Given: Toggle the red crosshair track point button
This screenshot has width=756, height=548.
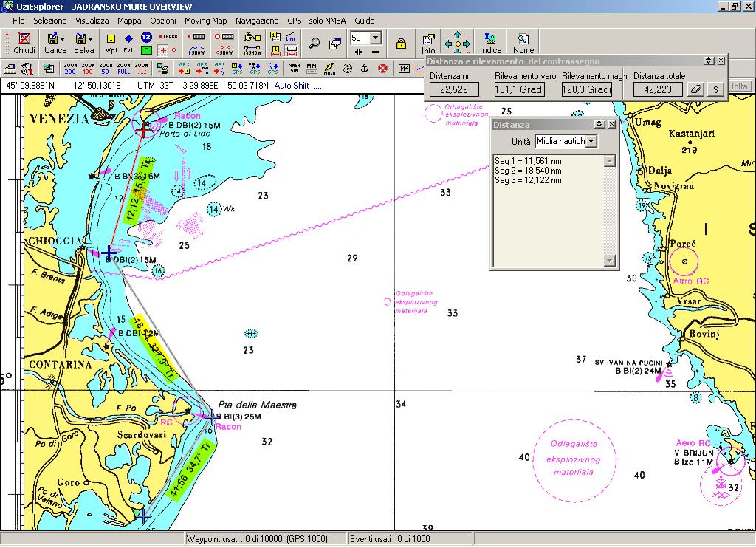Looking at the screenshot, I should pos(163,49).
